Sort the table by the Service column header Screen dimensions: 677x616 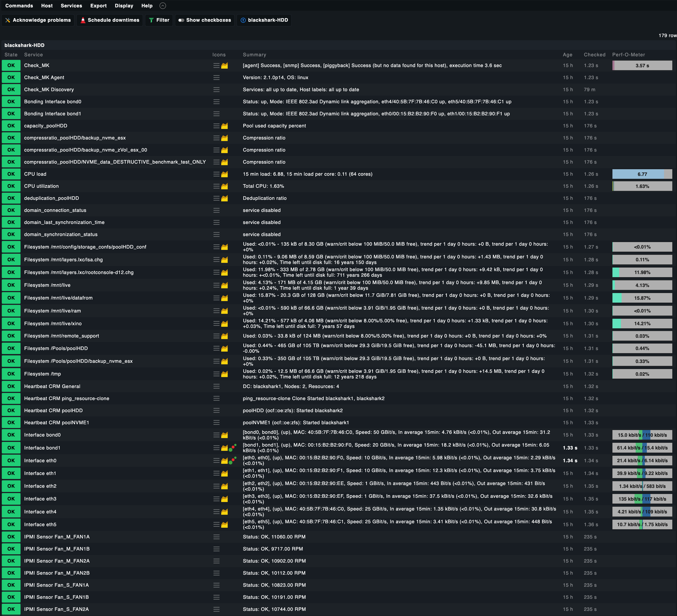click(33, 55)
